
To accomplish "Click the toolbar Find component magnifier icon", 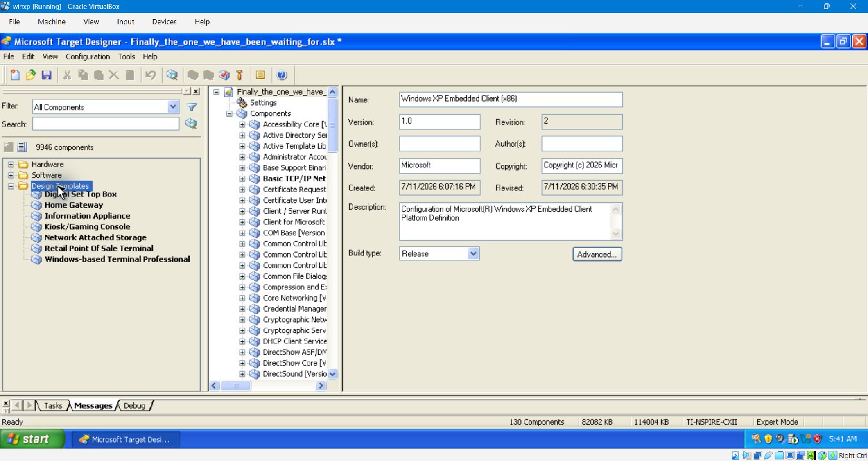I will click(172, 75).
